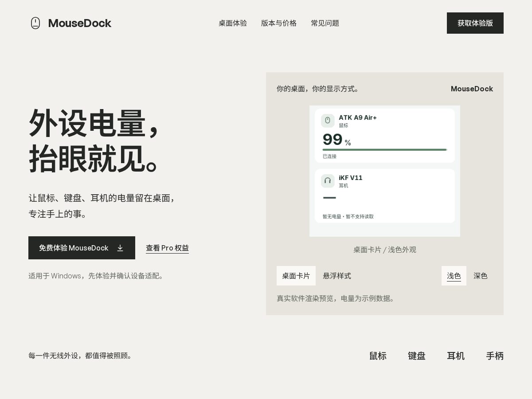Image resolution: width=532 pixels, height=399 pixels.
Task: Open the 查看 Pro 权益 link
Action: point(167,248)
